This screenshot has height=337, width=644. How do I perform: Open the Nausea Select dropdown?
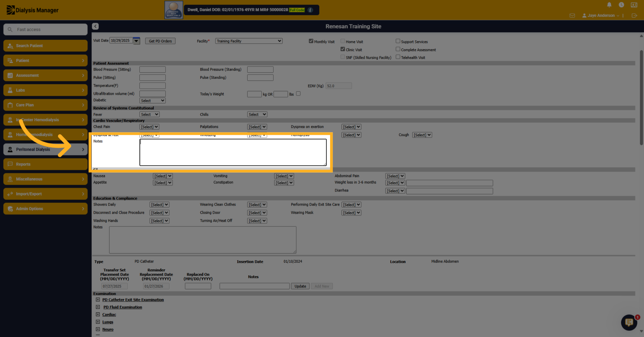163,176
